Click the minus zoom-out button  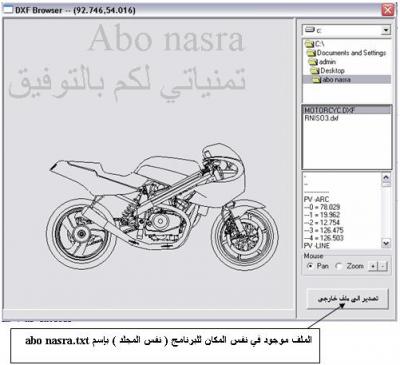[x=383, y=266]
